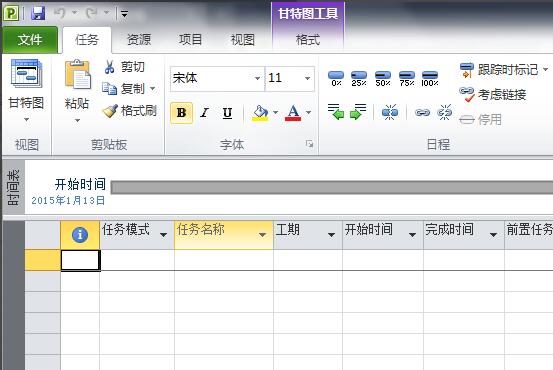Switch to the 资源 ribbon tab
Screen dimensions: 553x370
tap(139, 40)
